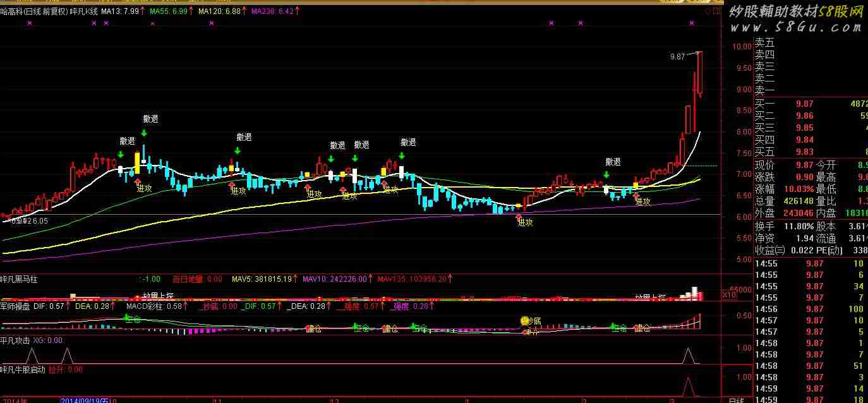Click the yellow 抄底 coin marker

click(x=524, y=321)
